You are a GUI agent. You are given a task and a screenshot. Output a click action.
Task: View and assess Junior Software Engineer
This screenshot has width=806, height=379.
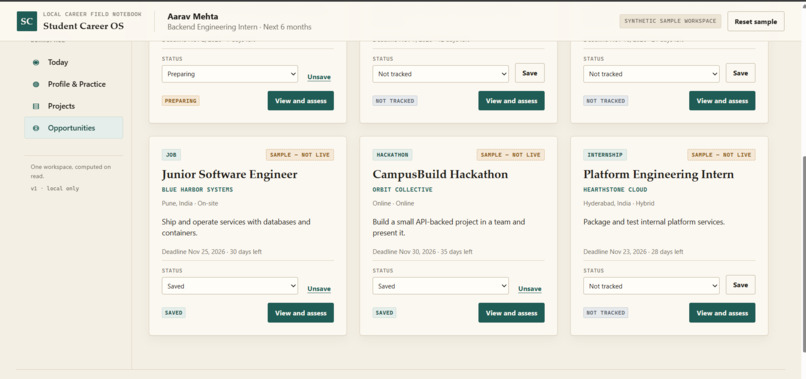(301, 313)
